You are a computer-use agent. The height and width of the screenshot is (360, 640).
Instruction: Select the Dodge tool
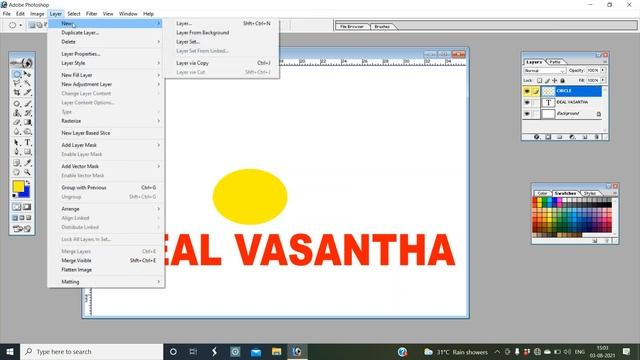point(27,131)
